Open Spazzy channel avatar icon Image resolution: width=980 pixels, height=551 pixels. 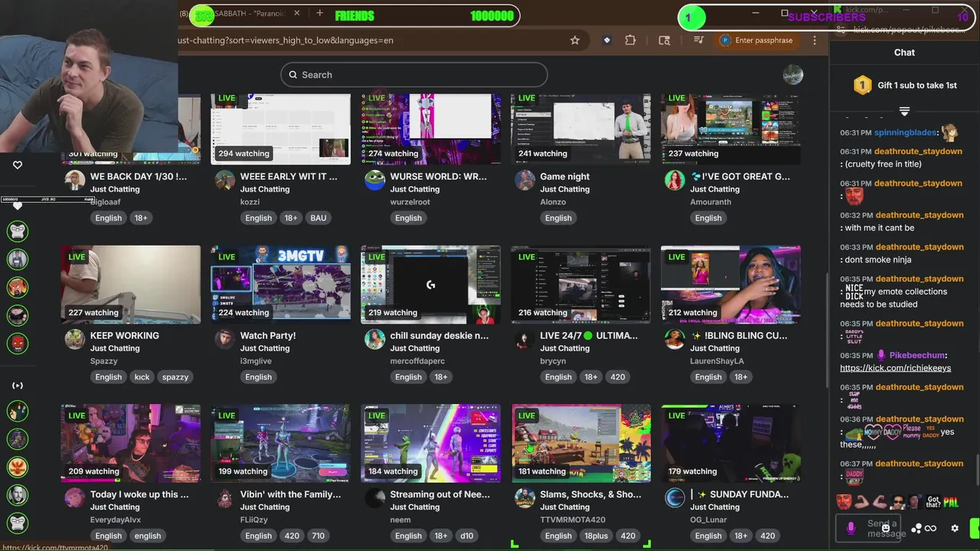tap(75, 339)
